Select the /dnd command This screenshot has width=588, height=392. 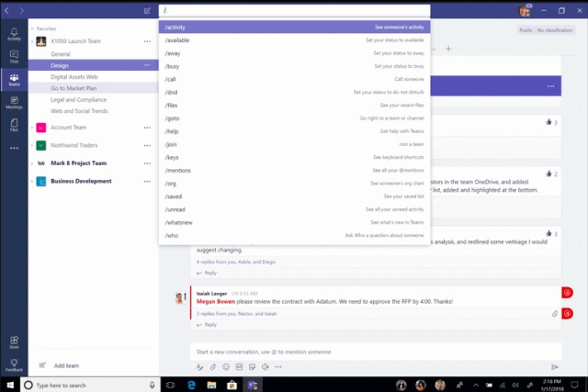pyautogui.click(x=294, y=92)
